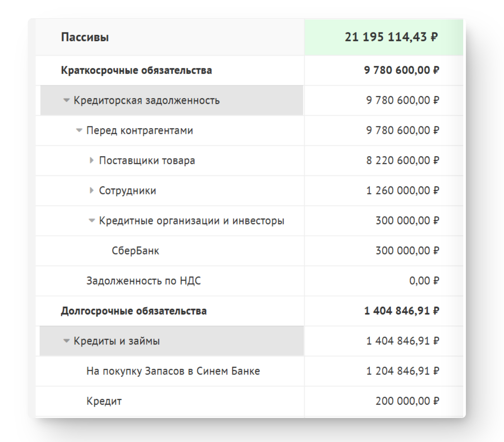Select the СберБанк row label

coord(135,251)
